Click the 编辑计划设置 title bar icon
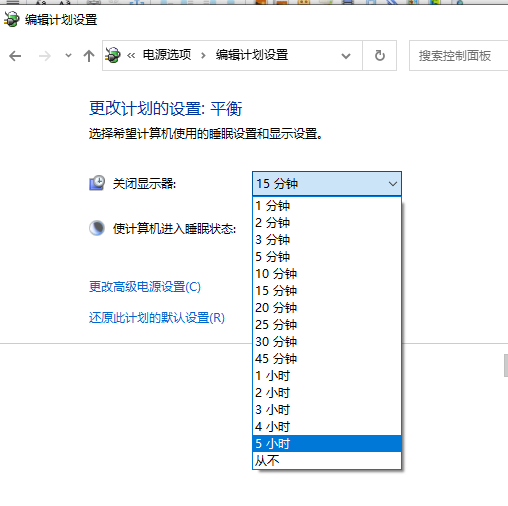Viewport: 508px width, 506px height. [x=12, y=19]
